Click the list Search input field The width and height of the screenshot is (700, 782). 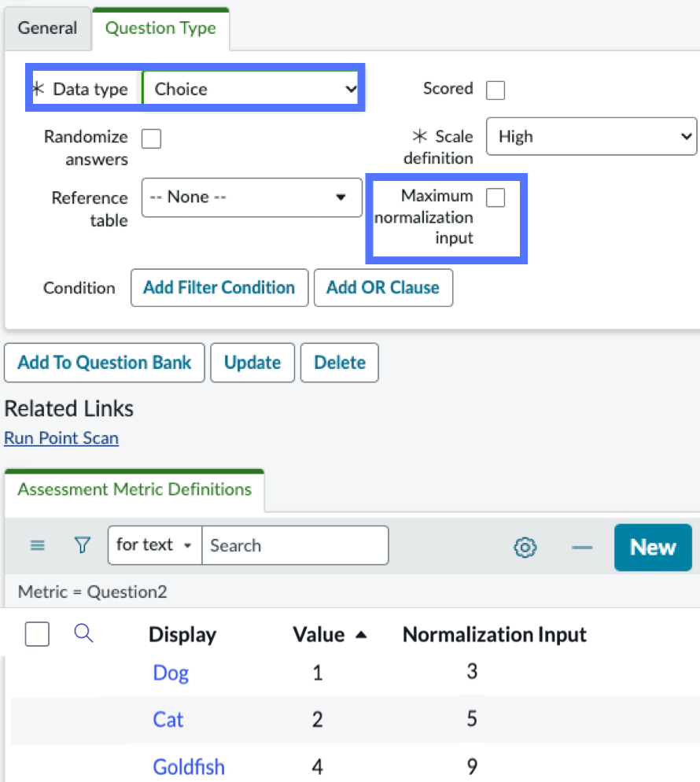click(295, 545)
